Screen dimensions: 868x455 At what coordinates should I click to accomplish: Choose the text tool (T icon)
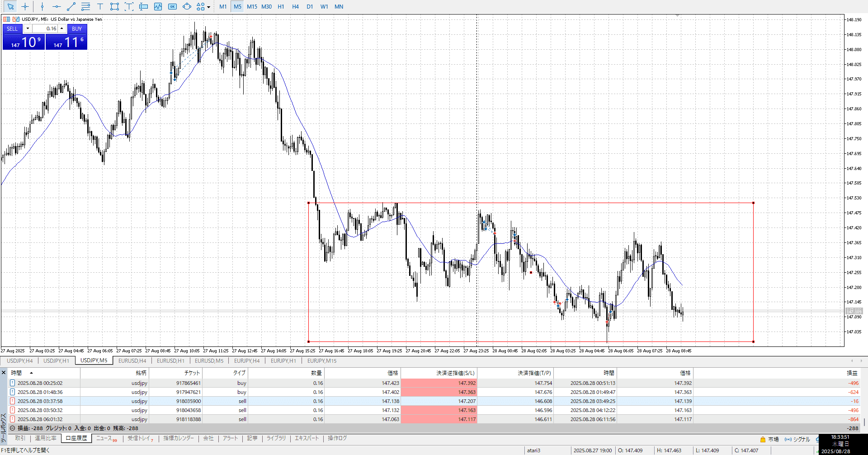[x=100, y=6]
